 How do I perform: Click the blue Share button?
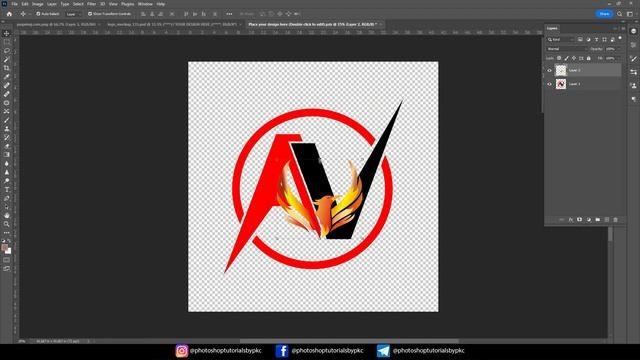coord(604,14)
